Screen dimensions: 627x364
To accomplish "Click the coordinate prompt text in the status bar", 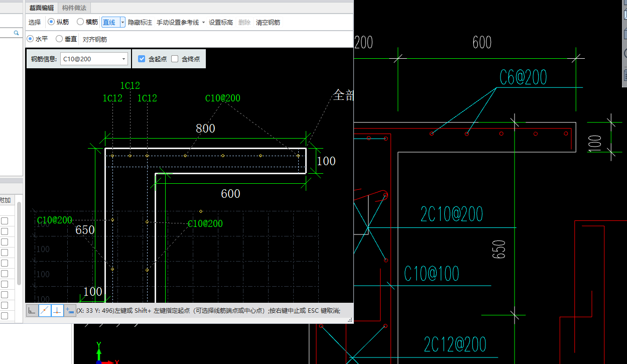I will [208, 311].
